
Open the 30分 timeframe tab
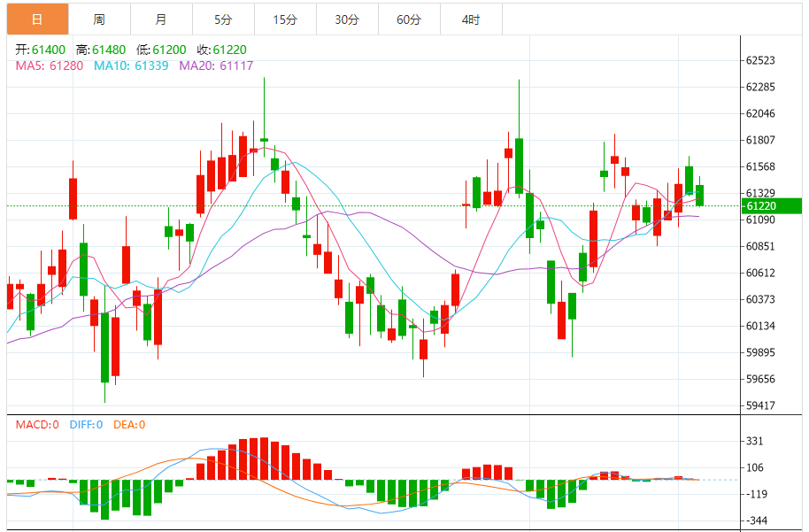pos(347,19)
